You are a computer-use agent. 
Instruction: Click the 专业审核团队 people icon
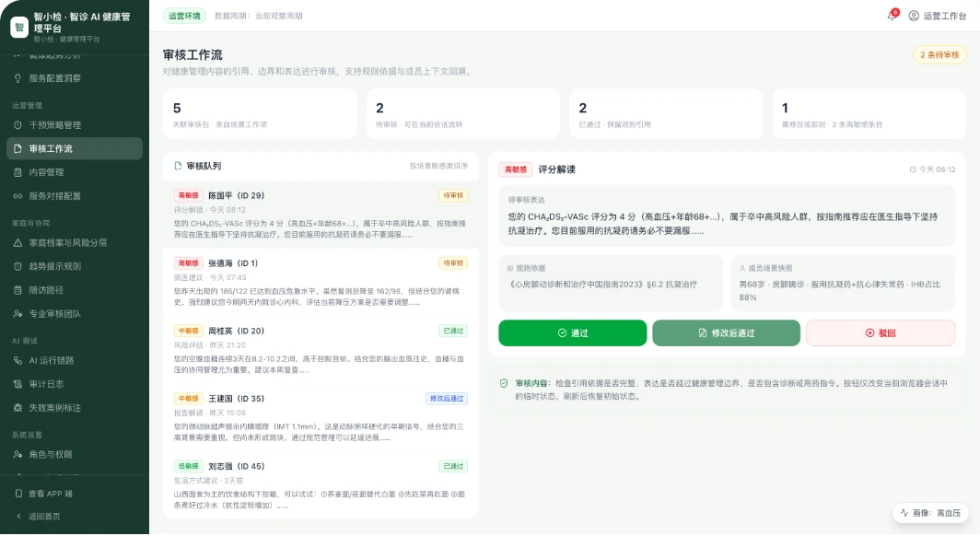(x=17, y=314)
